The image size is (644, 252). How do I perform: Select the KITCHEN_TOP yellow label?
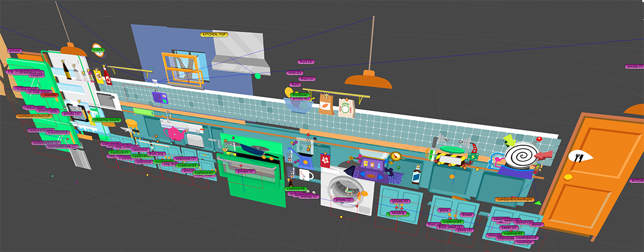point(215,34)
